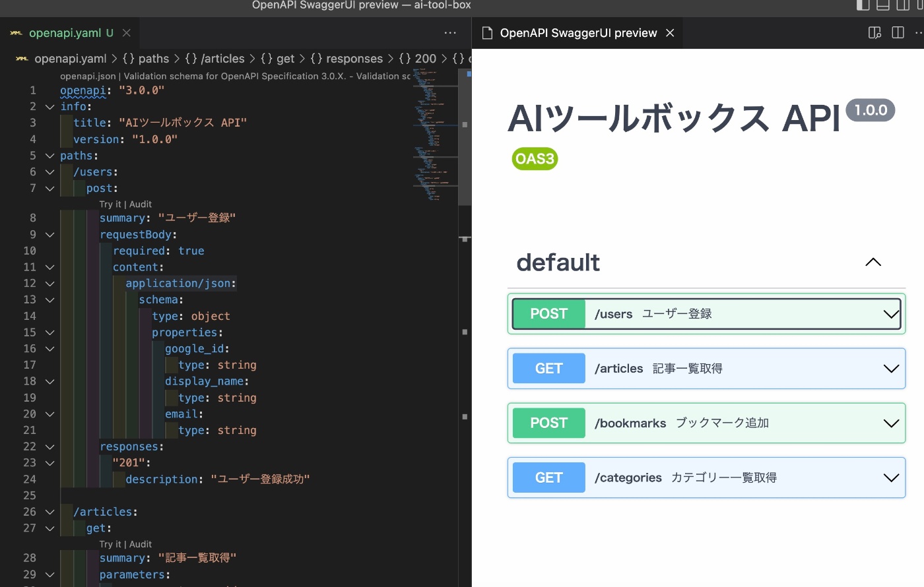This screenshot has height=587, width=924.
Task: Click the responses breadcrumb item
Action: tap(346, 59)
